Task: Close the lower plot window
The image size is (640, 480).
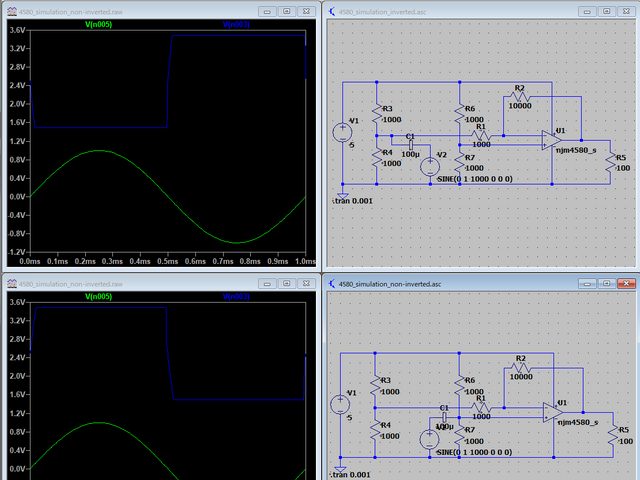Action: tap(306, 284)
